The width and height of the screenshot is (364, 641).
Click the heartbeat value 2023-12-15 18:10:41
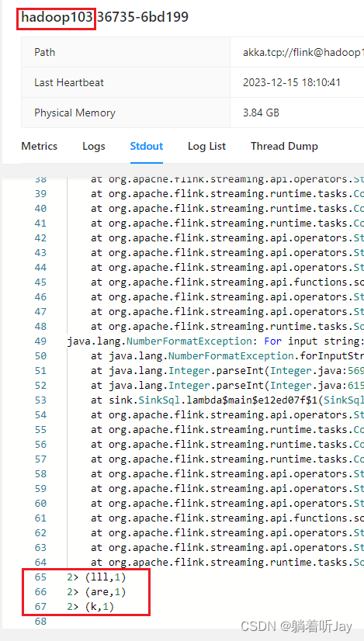292,82
